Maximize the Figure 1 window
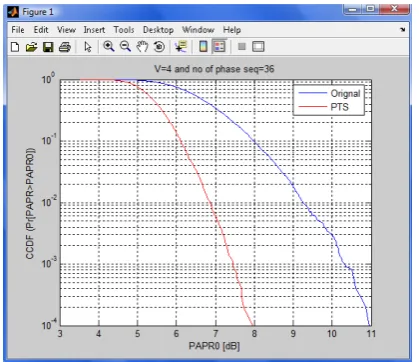The width and height of the screenshot is (419, 362). (371, 9)
